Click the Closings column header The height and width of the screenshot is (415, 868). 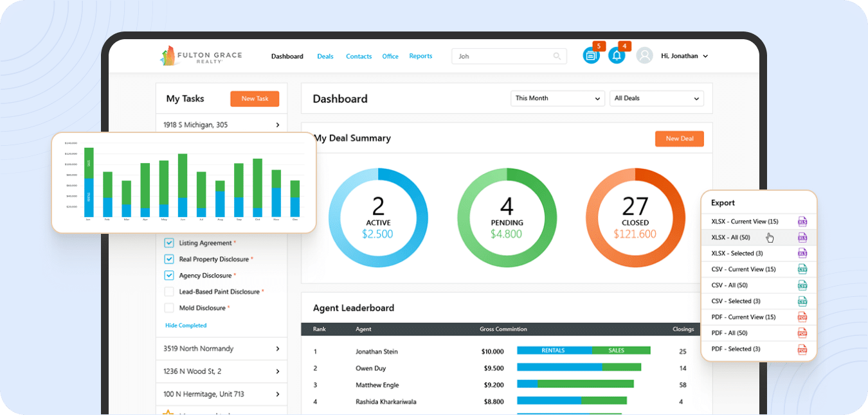click(683, 330)
